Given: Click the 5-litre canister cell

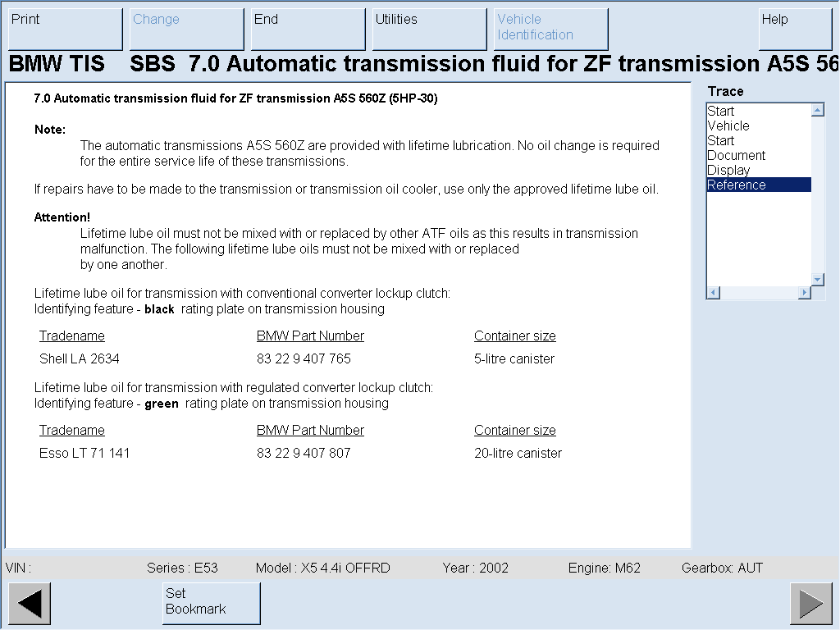Looking at the screenshot, I should click(514, 358).
